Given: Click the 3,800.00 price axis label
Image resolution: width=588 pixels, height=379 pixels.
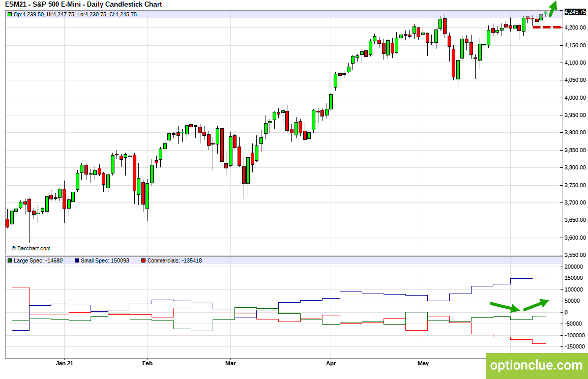Looking at the screenshot, I should click(x=575, y=167).
